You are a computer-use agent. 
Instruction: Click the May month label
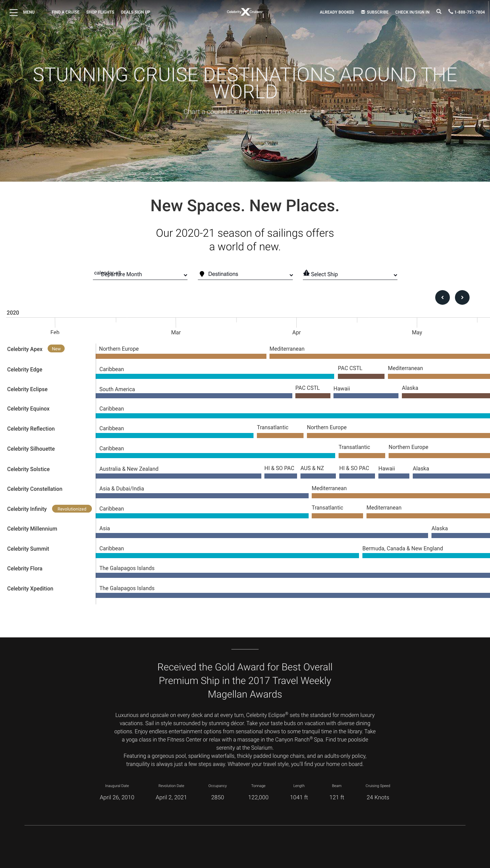(417, 332)
